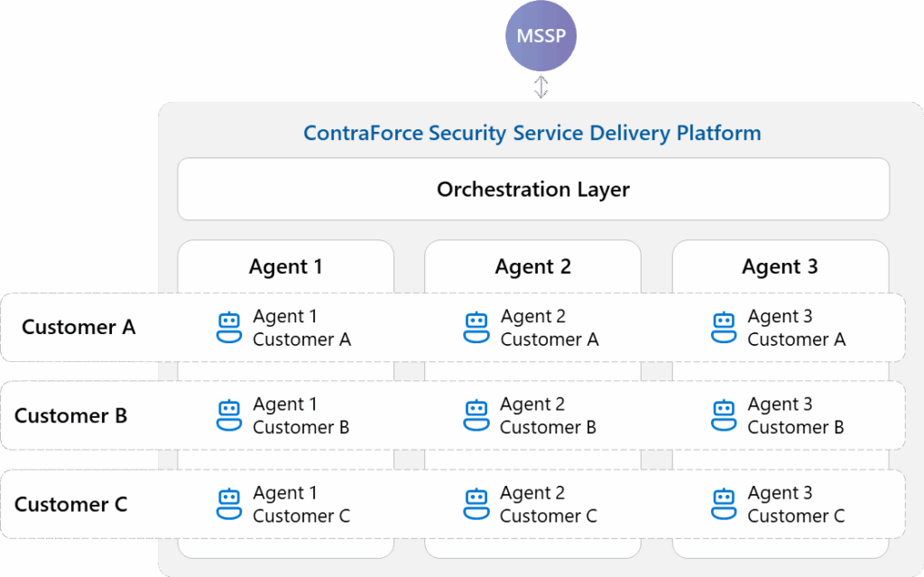This screenshot has height=577, width=924.
Task: Select the Agent 1 column header
Action: click(285, 266)
